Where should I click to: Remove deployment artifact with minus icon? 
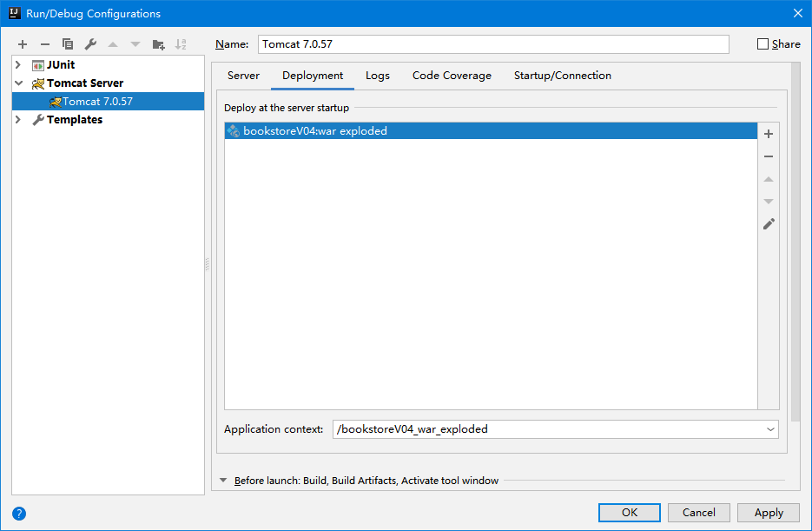[x=769, y=156]
